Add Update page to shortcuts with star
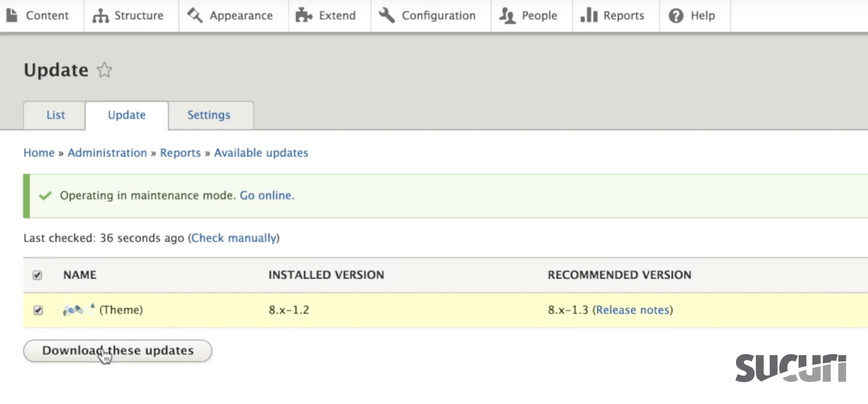The height and width of the screenshot is (404, 868). [x=104, y=70]
